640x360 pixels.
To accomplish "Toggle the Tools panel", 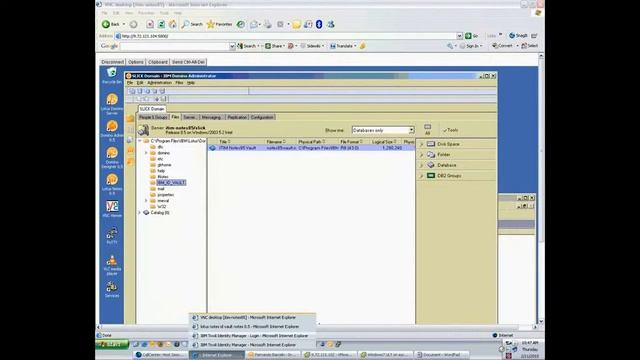I will [x=451, y=130].
